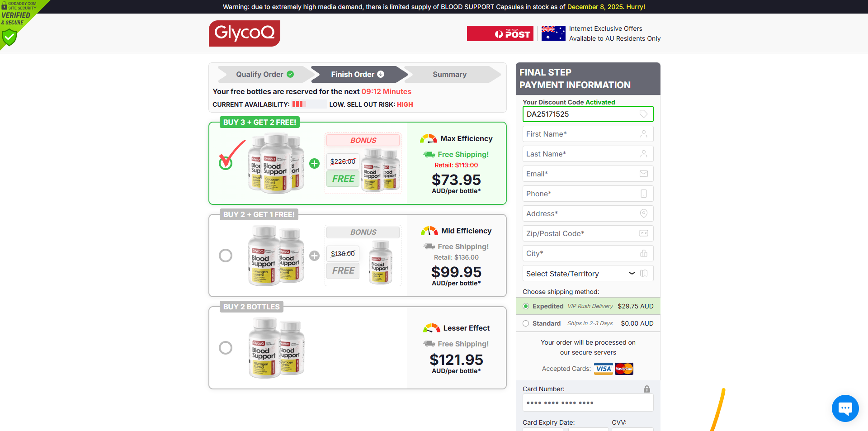Click the Phone input field
The height and width of the screenshot is (431, 868).
pos(588,194)
